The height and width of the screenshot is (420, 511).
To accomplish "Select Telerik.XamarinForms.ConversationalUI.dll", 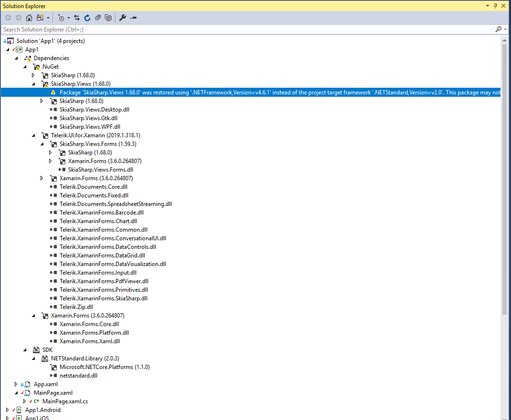I will 113,238.
